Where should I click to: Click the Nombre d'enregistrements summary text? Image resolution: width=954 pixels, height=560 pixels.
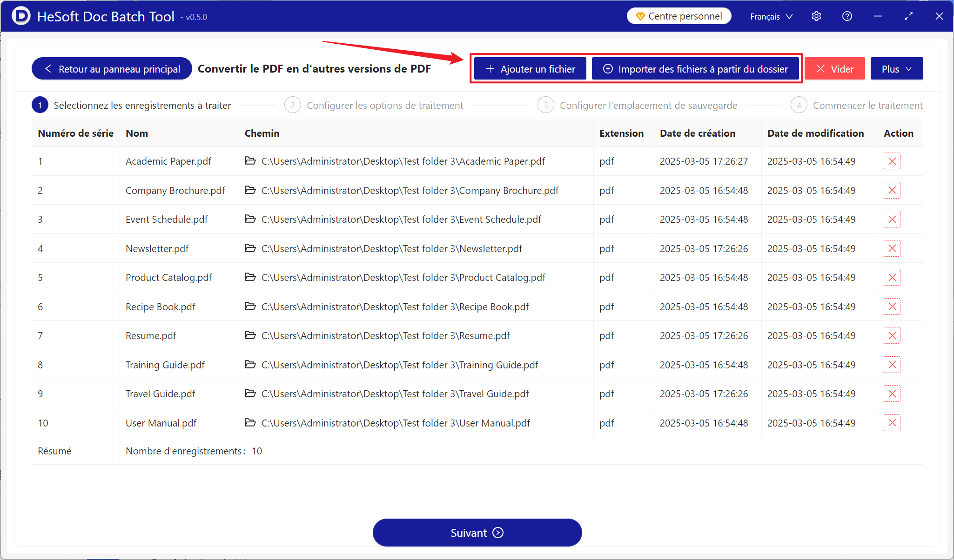(x=194, y=451)
